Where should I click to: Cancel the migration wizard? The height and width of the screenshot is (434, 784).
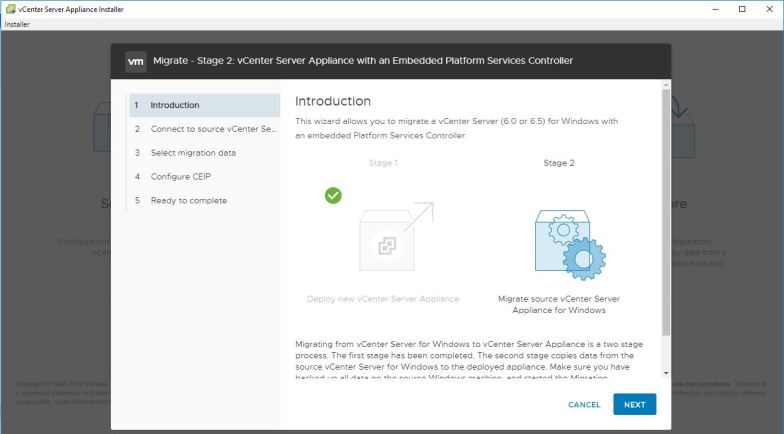pos(584,405)
